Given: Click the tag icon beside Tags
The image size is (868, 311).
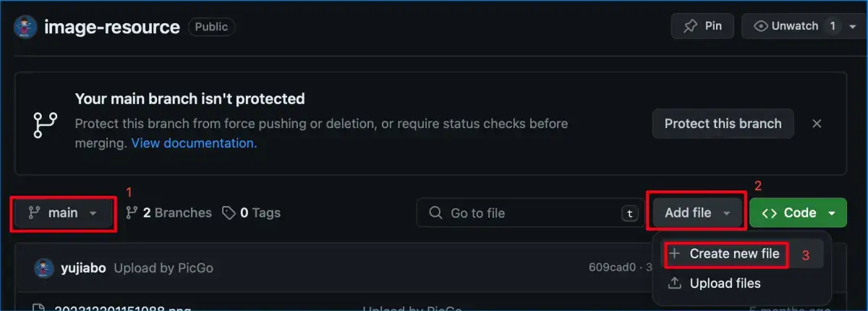Looking at the screenshot, I should 229,213.
